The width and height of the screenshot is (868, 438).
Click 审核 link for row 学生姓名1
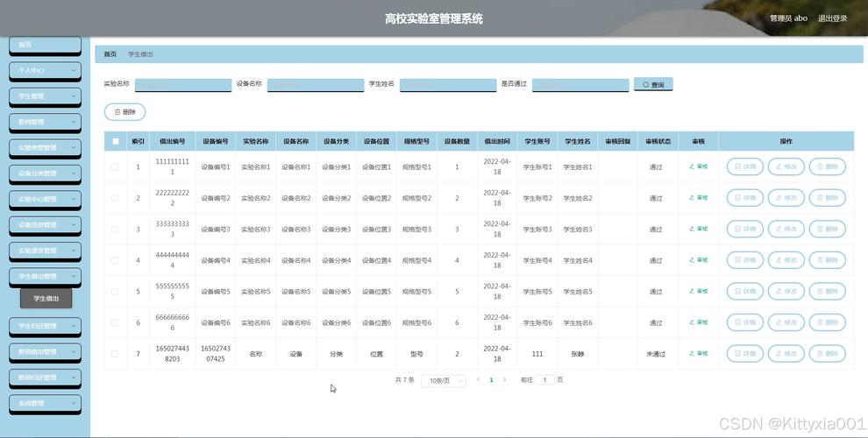(699, 166)
